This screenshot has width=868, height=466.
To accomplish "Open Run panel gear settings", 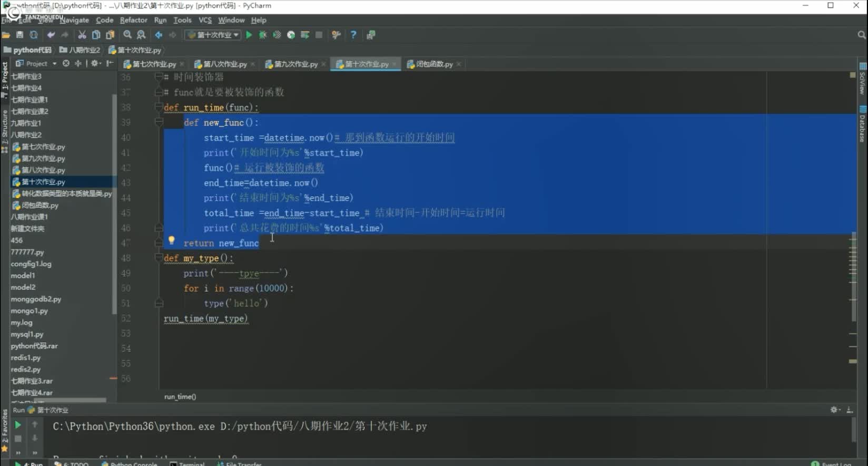I will coord(835,410).
